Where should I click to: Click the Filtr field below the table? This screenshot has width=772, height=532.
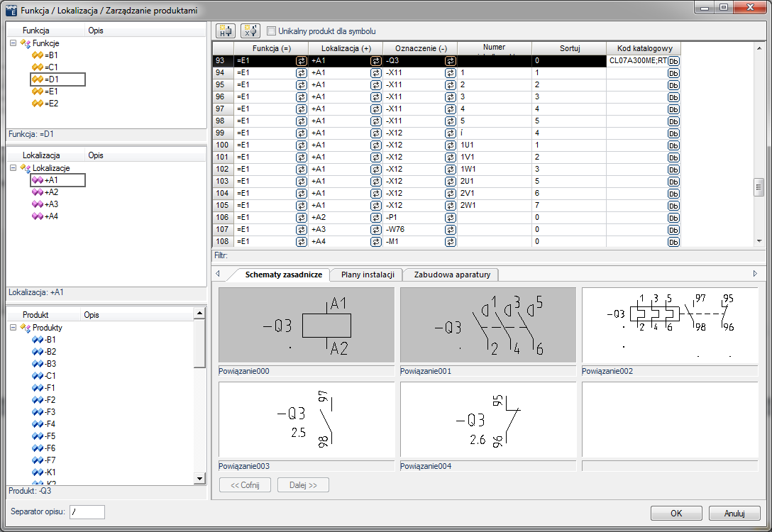click(x=490, y=255)
